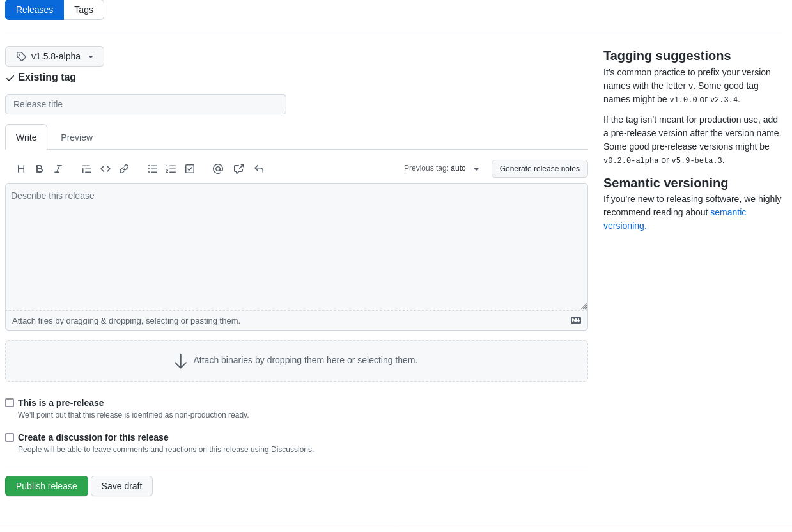Screen dimensions: 792x532
Task: Enable the This is a pre-release checkbox
Action: (10, 403)
